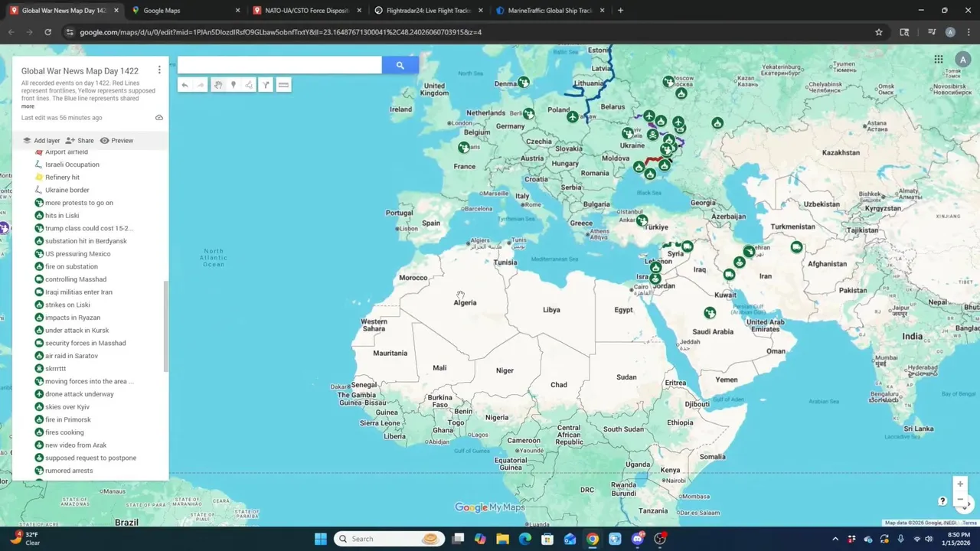The width and height of the screenshot is (980, 551).
Task: Click the map marker near Denmark
Action: click(524, 82)
